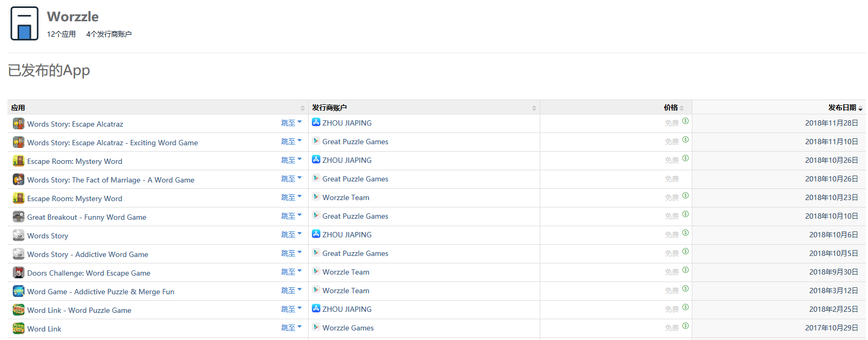This screenshot has width=868, height=340.
Task: Open Word Game - Addictive Puzzle & Merge Fun link
Action: 101,292
